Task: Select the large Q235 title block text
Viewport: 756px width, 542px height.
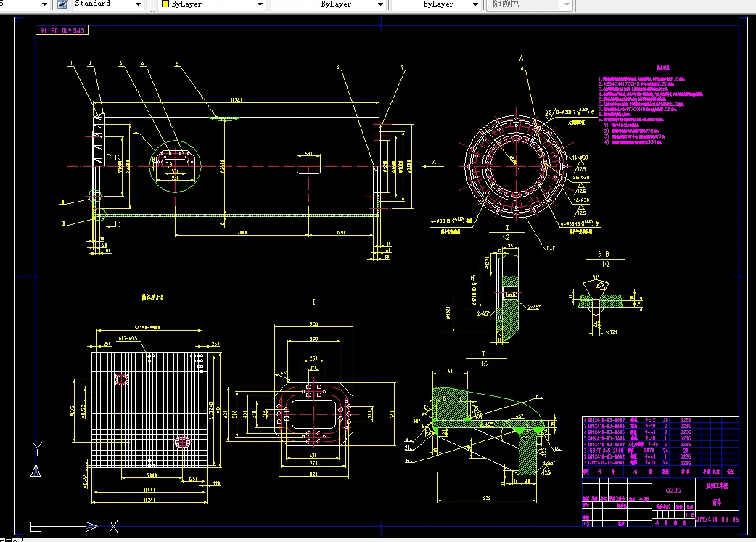Action: pos(673,490)
